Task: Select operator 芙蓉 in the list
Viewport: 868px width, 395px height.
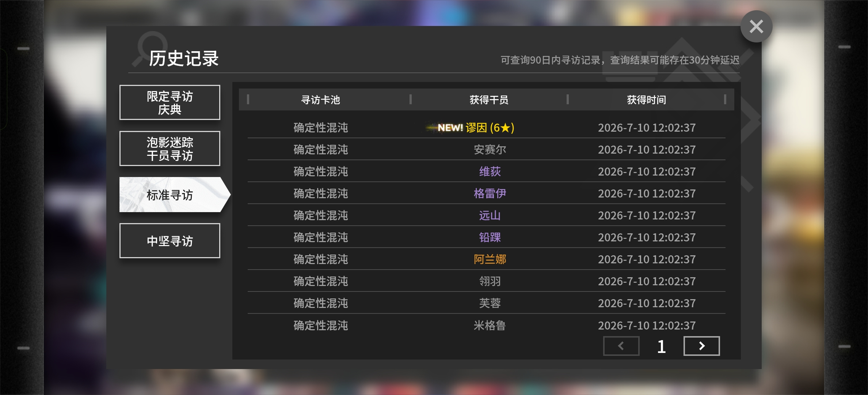Action: point(490,303)
